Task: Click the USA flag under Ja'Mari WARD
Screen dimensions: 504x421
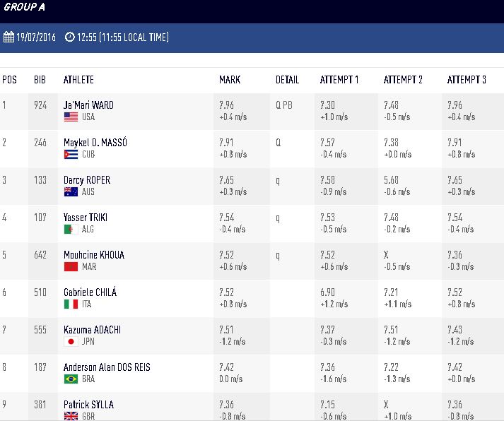Action: (x=71, y=117)
